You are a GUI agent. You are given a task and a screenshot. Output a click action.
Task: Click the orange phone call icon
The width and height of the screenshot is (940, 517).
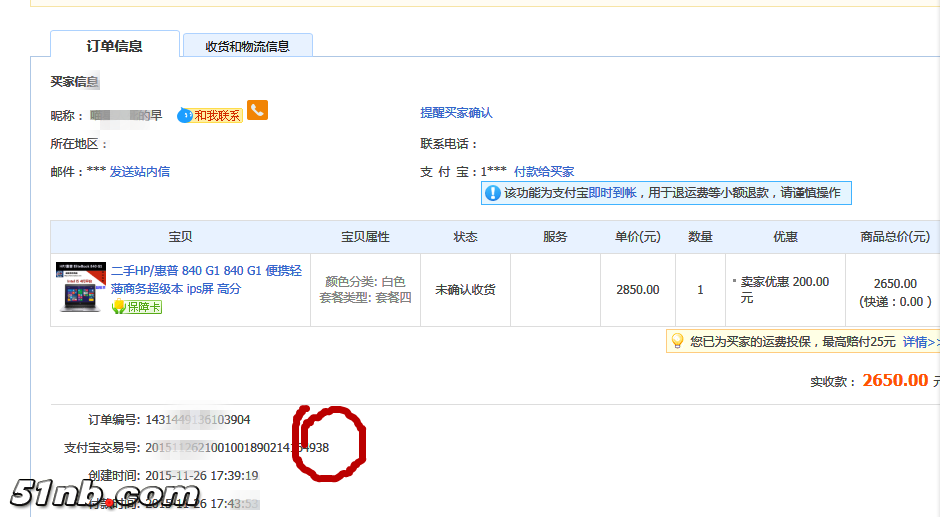(x=257, y=110)
